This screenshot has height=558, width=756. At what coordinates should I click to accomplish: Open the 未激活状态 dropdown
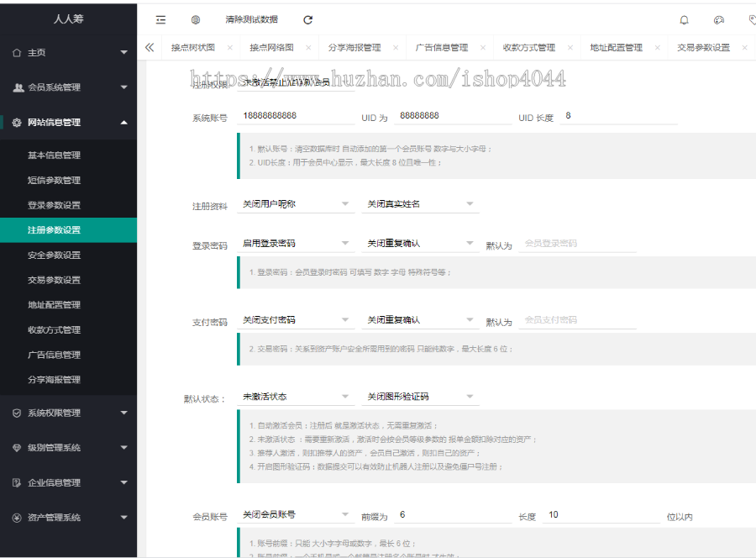(x=296, y=397)
